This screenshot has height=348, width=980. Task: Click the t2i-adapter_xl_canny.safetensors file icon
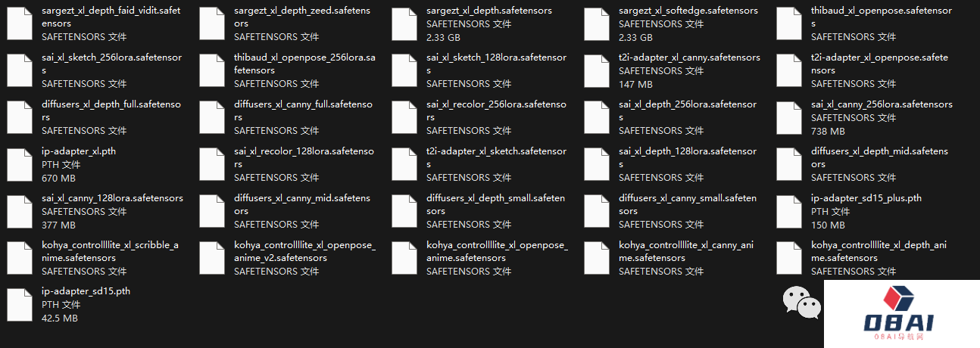[596, 70]
